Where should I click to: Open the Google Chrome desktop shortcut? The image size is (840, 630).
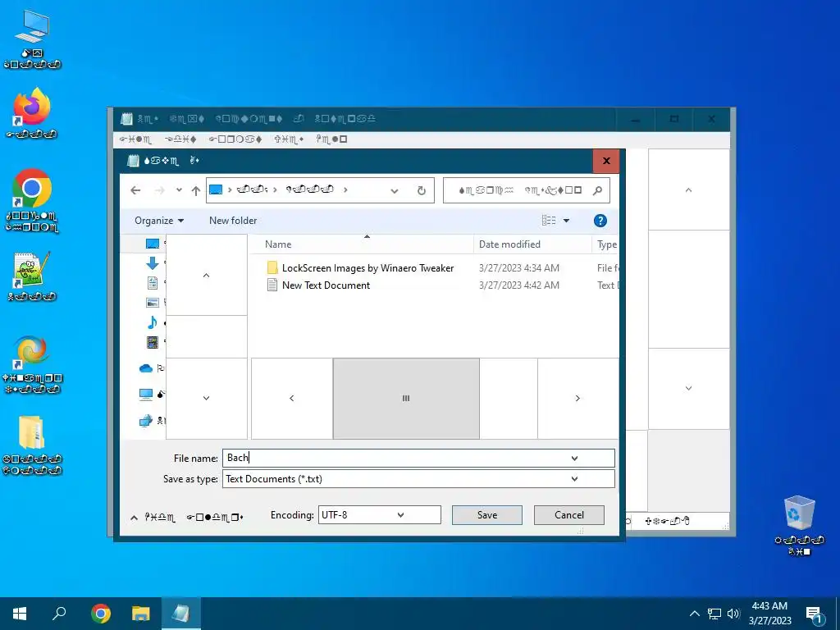32,189
